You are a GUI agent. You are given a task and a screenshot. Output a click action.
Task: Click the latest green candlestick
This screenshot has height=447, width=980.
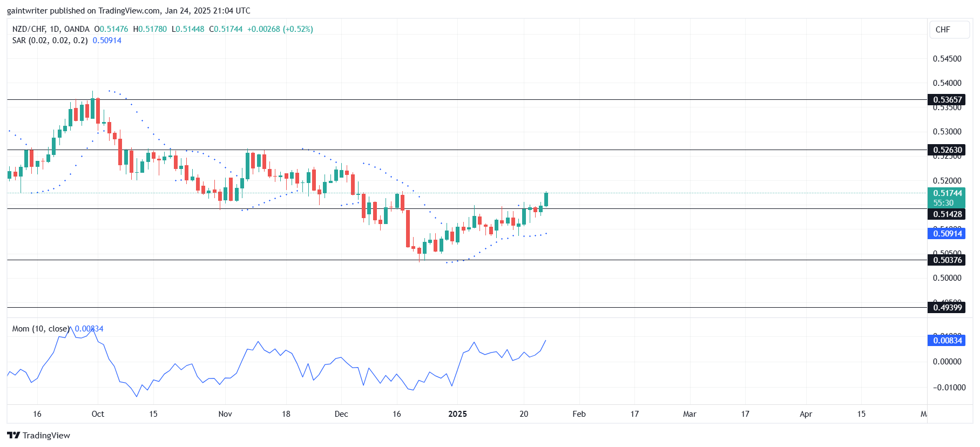coord(546,199)
